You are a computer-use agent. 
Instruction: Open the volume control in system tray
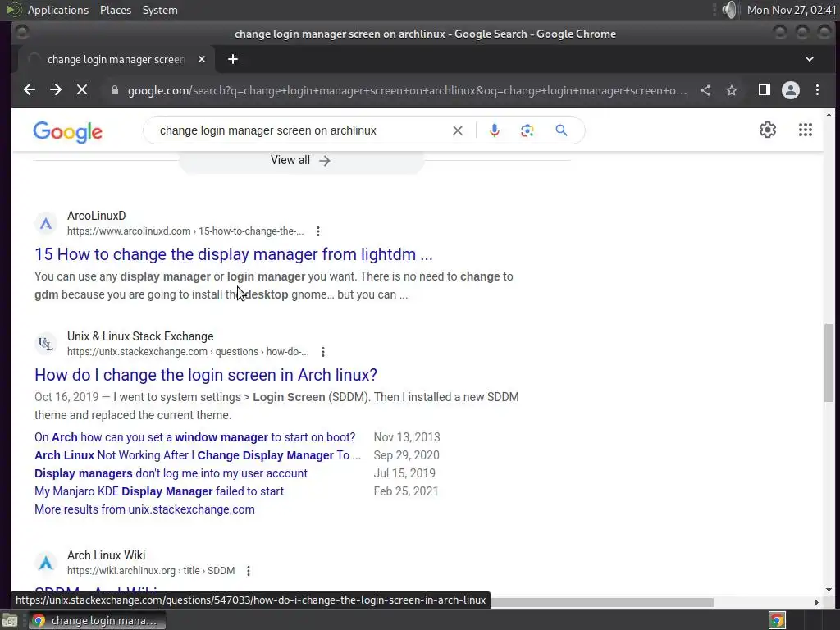click(x=729, y=10)
